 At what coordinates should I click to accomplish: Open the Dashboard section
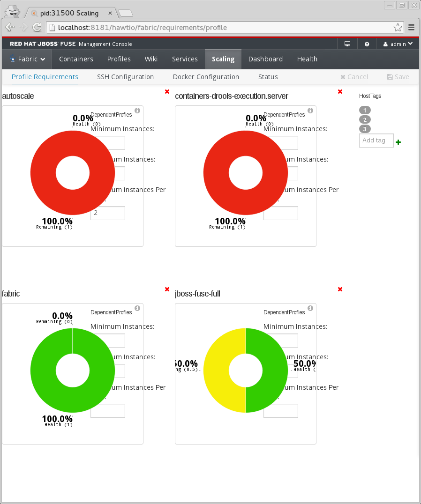pyautogui.click(x=266, y=59)
